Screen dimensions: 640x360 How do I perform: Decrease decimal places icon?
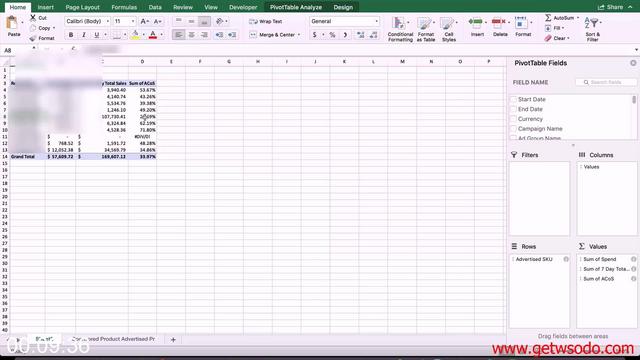(373, 35)
